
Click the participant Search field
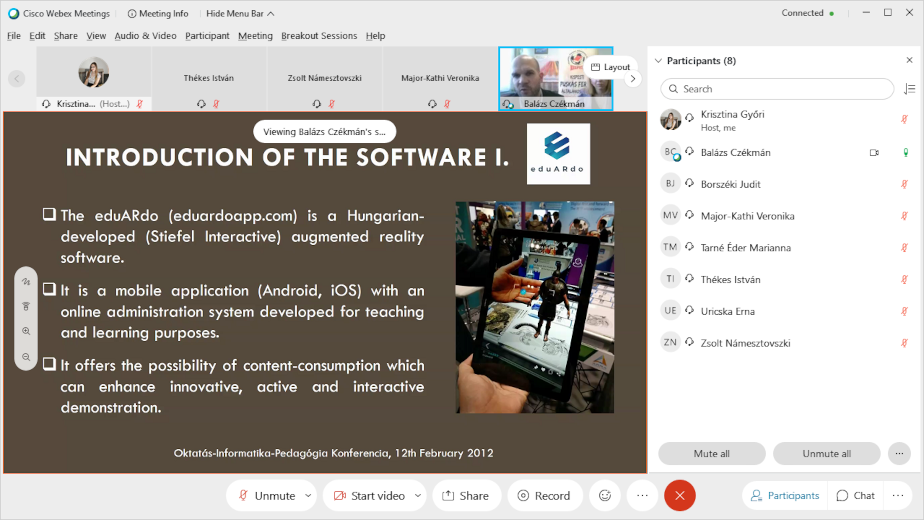coord(777,89)
